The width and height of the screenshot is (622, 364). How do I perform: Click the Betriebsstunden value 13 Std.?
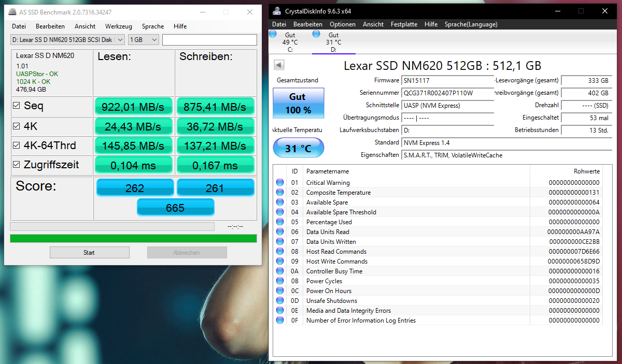point(586,130)
